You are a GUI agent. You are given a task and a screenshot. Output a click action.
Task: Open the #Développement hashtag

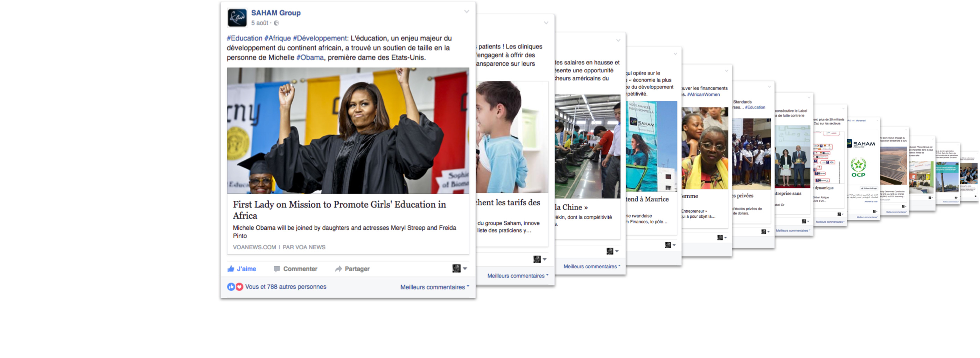tap(320, 38)
